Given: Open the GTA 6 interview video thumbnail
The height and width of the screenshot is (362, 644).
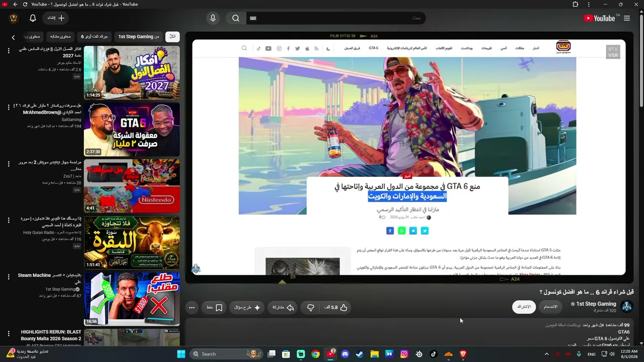Looking at the screenshot, I should [x=132, y=129].
